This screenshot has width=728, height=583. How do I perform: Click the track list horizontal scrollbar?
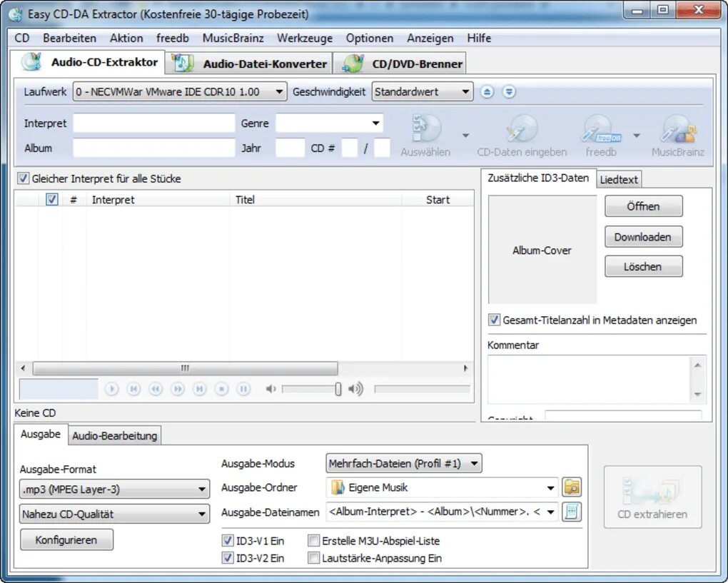pyautogui.click(x=186, y=368)
